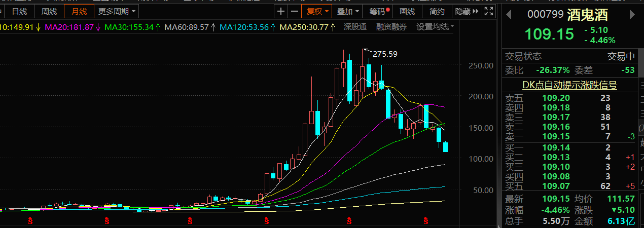Click the 融资融券 margin trading label
The image size is (644, 228).
(391, 27)
